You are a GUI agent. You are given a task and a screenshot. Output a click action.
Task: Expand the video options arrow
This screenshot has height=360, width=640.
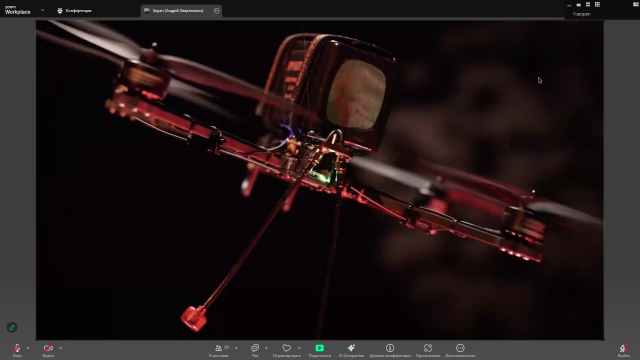click(60, 348)
